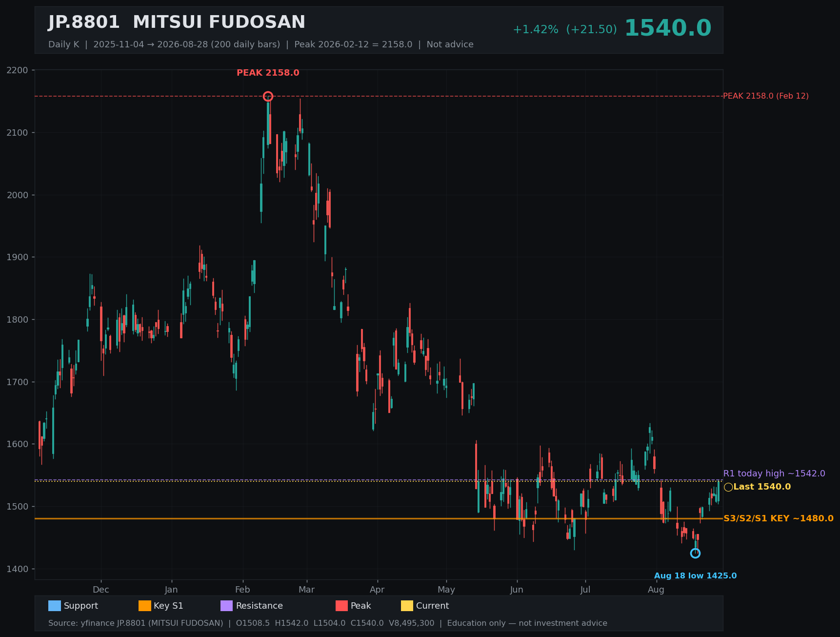Image resolution: width=840 pixels, height=637 pixels.
Task: Click the red Peak legend swatch
Action: pyautogui.click(x=342, y=606)
